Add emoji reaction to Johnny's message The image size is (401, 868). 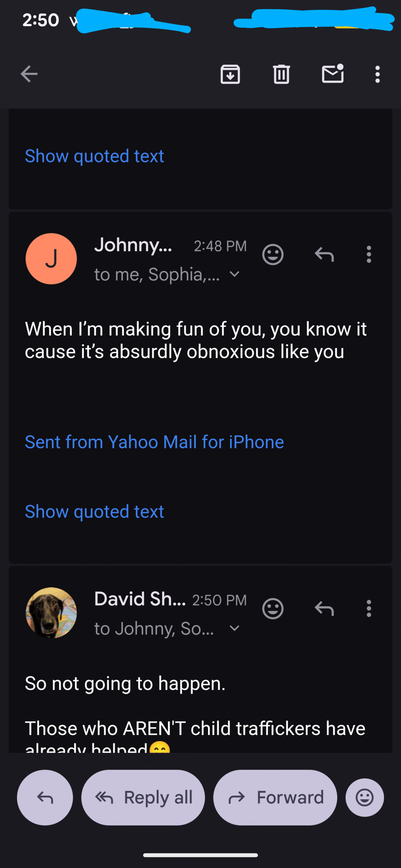click(273, 254)
